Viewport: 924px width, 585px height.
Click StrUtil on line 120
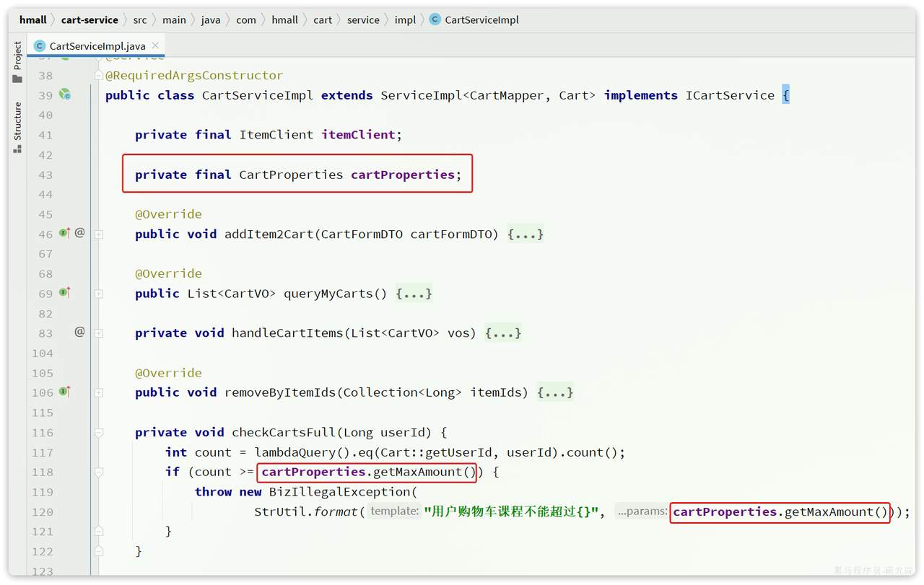[280, 512]
